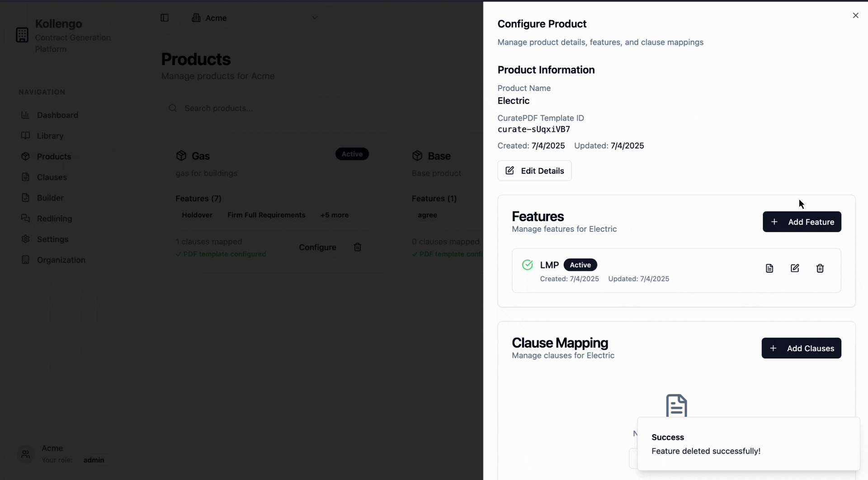Click the Kollengo logo icon

[x=22, y=35]
